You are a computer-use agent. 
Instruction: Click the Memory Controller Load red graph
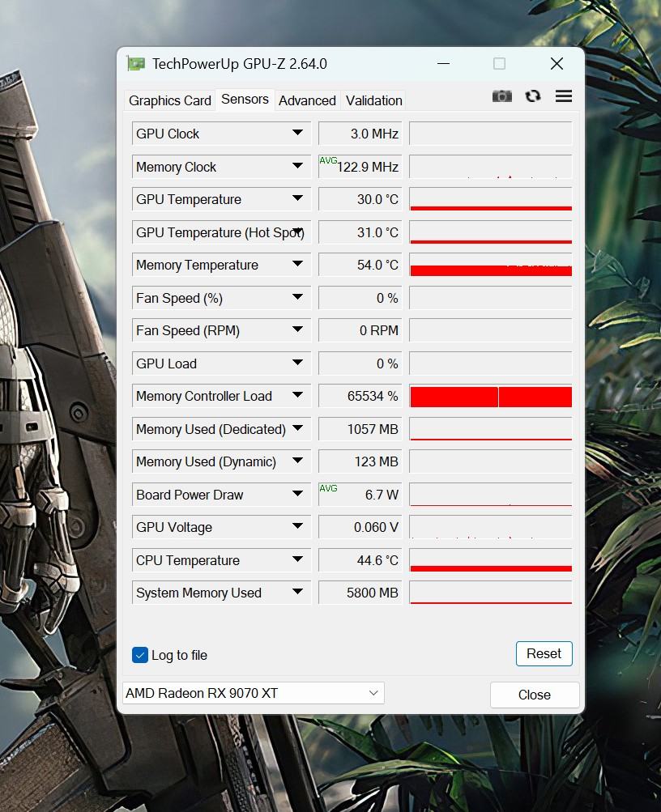click(x=491, y=396)
